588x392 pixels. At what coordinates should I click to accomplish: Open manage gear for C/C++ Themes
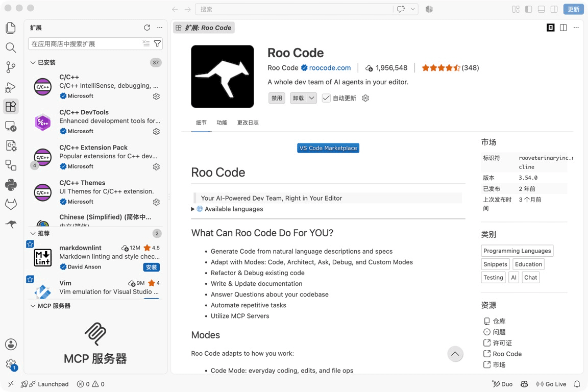[156, 202]
